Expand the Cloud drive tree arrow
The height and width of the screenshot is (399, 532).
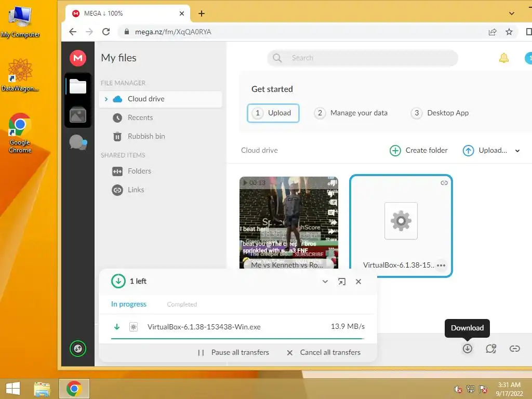[106, 99]
